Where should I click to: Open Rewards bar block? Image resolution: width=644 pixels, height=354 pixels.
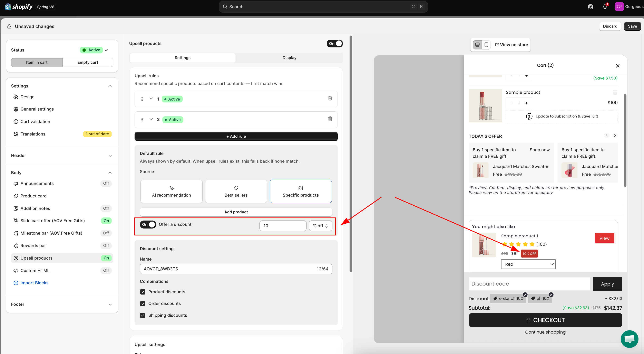62,246
